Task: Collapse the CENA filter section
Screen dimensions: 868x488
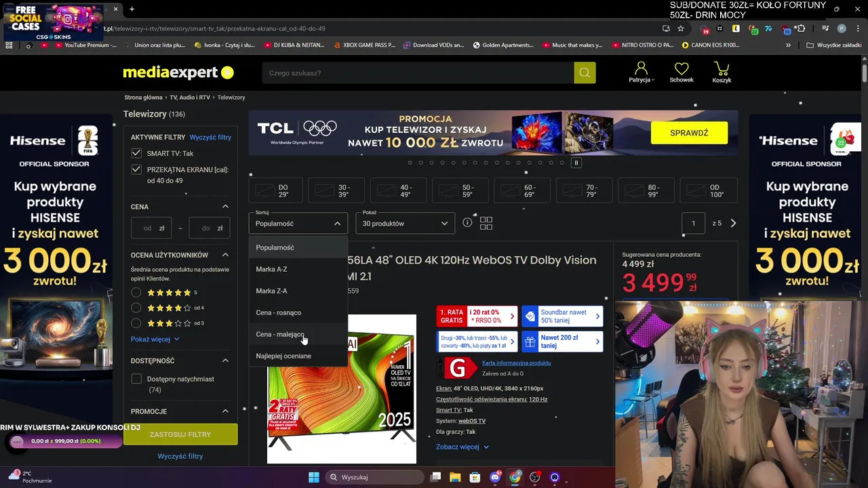Action: coord(225,207)
